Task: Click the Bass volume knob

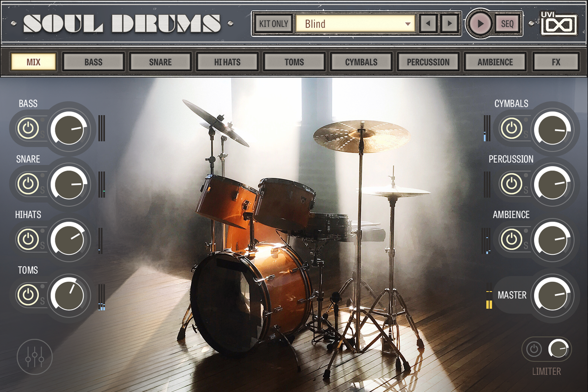Action: click(x=69, y=129)
